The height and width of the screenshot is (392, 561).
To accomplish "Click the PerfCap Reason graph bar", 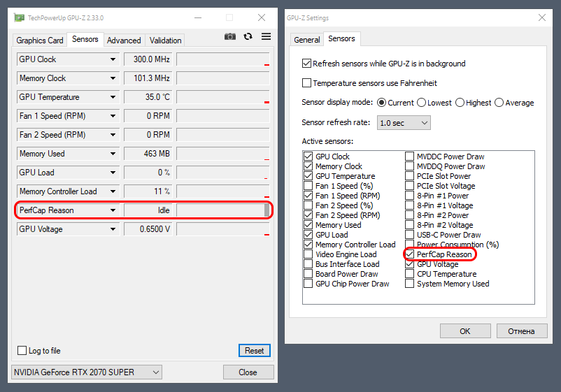I will [x=223, y=210].
